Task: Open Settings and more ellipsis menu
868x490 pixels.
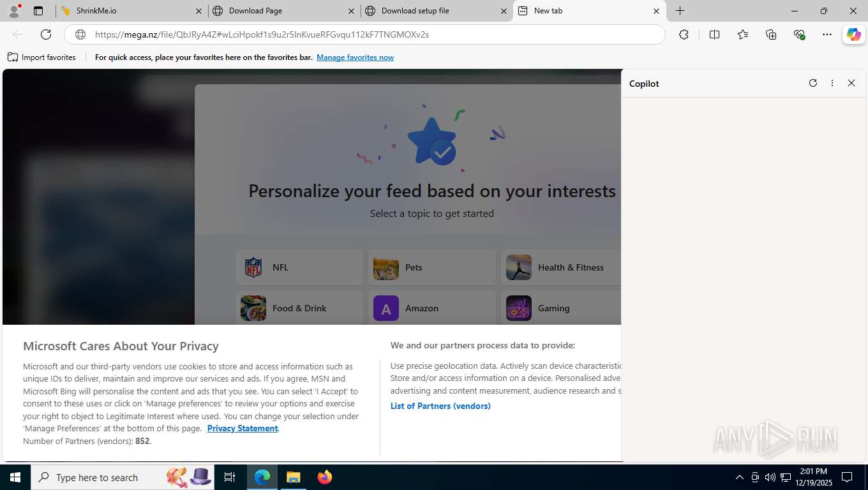Action: 827,34
